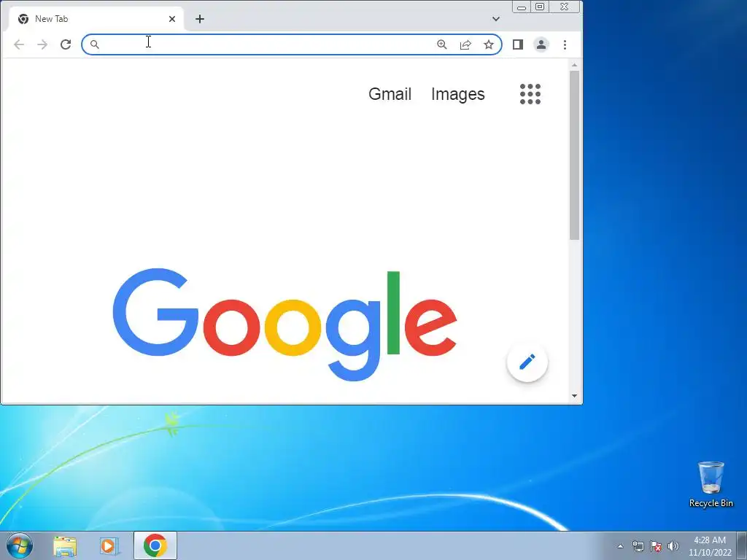Select the Recycle Bin desktop icon

click(x=711, y=485)
